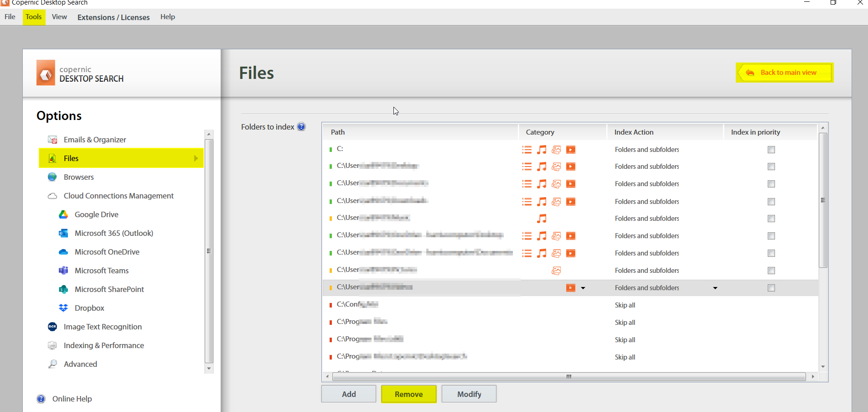The image size is (868, 412).
Task: Click the folder list vertical scrollbar thumb
Action: pos(823,200)
